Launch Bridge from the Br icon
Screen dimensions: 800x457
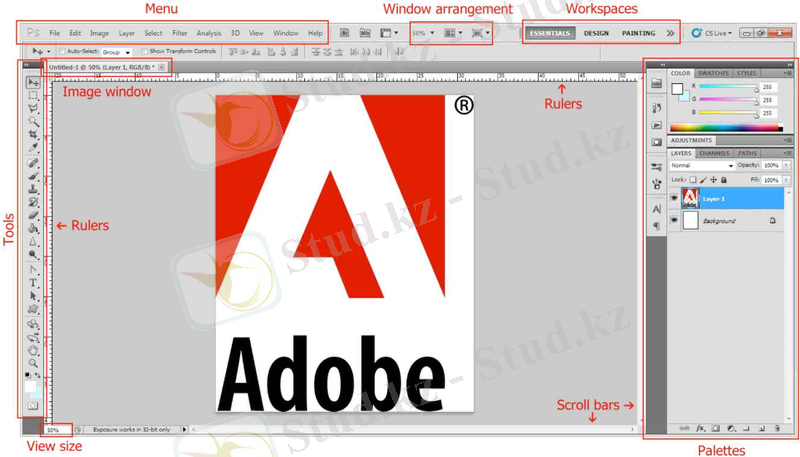click(344, 33)
